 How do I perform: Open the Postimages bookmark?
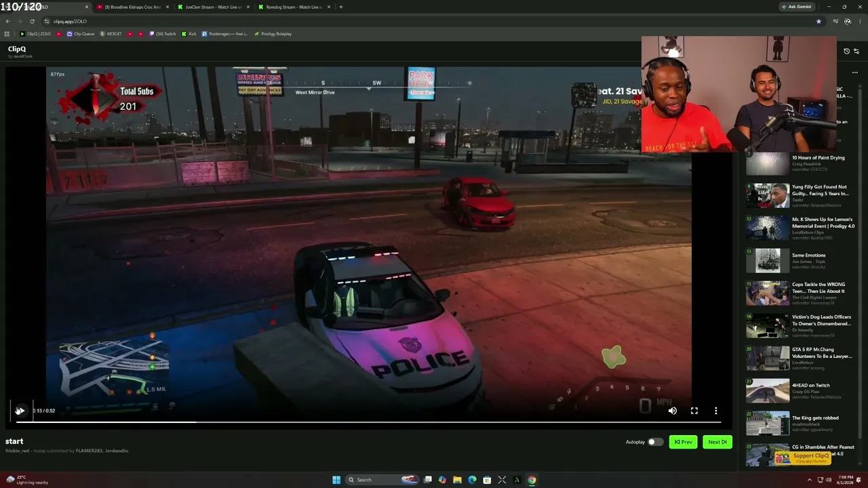[224, 34]
